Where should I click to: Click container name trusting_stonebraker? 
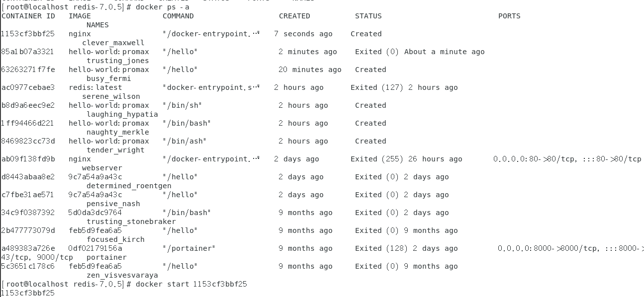point(131,222)
